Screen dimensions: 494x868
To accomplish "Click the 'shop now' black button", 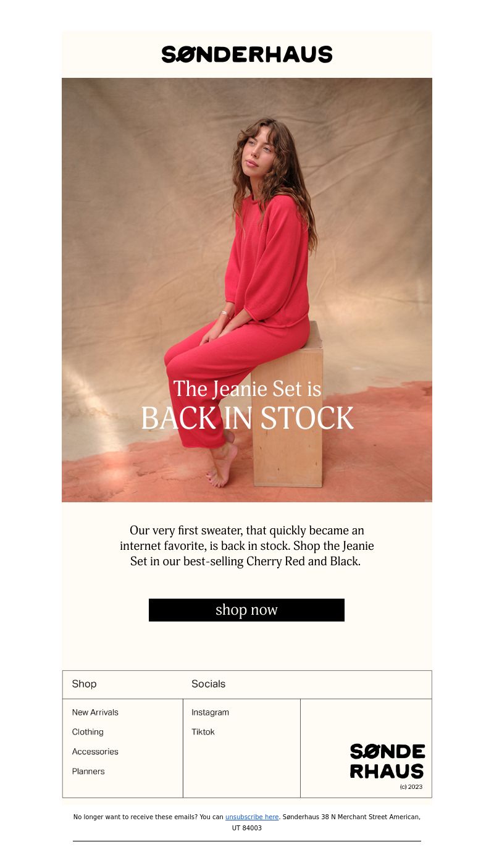I will [246, 610].
